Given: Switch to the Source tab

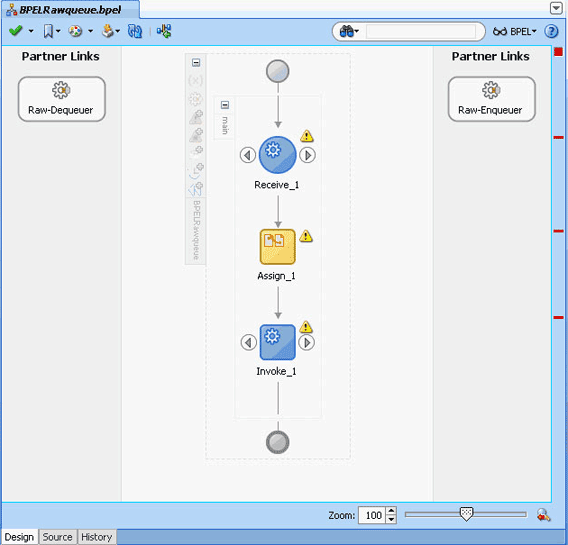Looking at the screenshot, I should coord(57,537).
